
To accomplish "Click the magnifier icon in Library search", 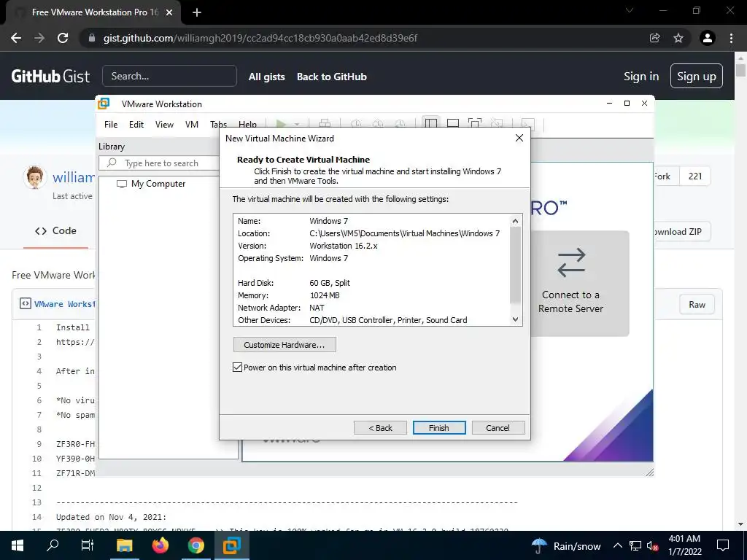I will [x=112, y=163].
